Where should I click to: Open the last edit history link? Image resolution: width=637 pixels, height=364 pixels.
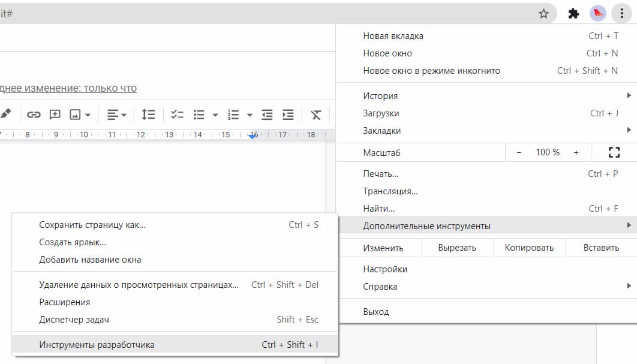[68, 88]
